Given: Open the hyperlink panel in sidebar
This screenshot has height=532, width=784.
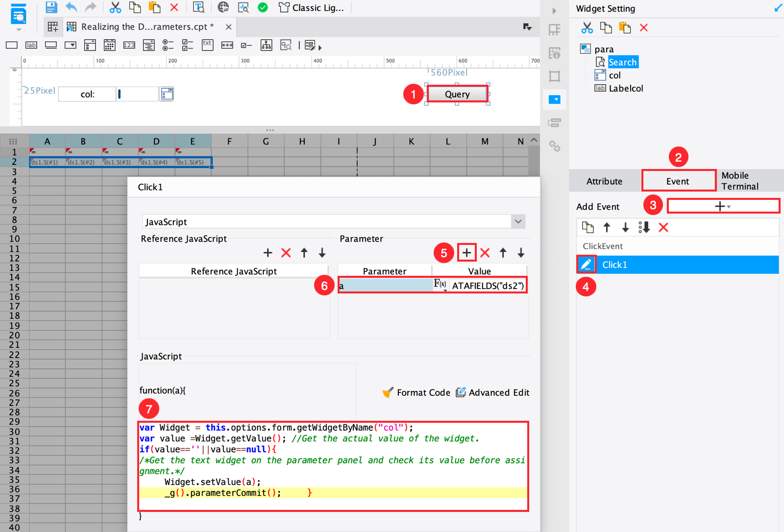Looking at the screenshot, I should pos(554,146).
